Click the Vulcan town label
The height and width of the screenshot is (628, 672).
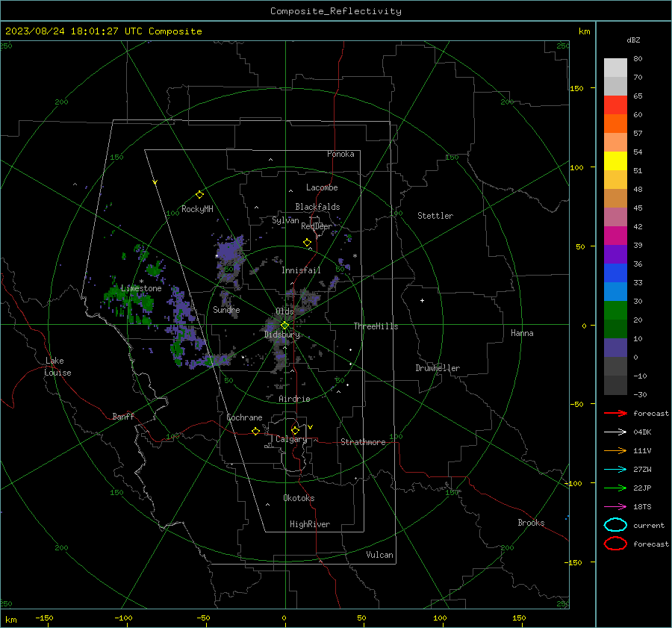(x=379, y=555)
